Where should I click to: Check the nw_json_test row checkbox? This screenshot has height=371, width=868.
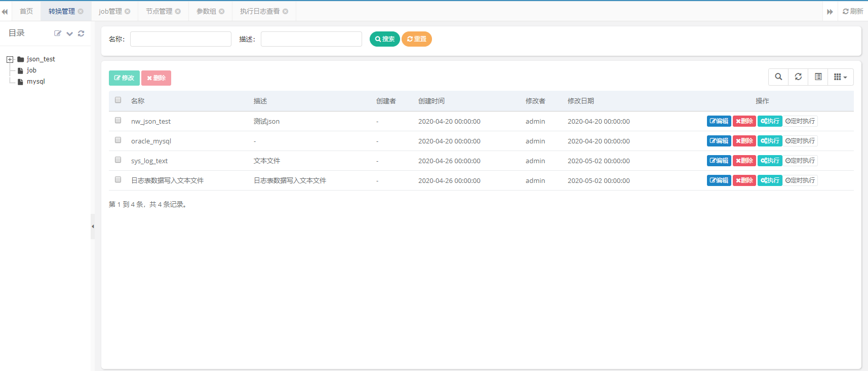click(x=118, y=121)
